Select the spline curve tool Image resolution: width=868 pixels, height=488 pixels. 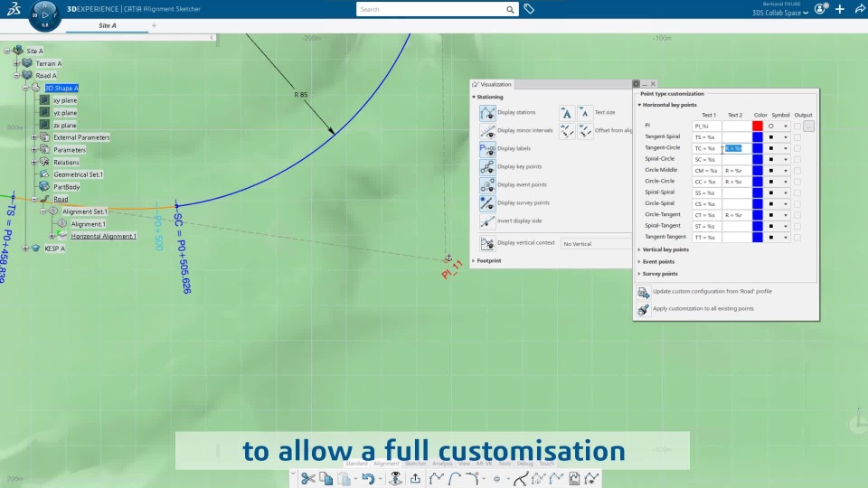[521, 479]
